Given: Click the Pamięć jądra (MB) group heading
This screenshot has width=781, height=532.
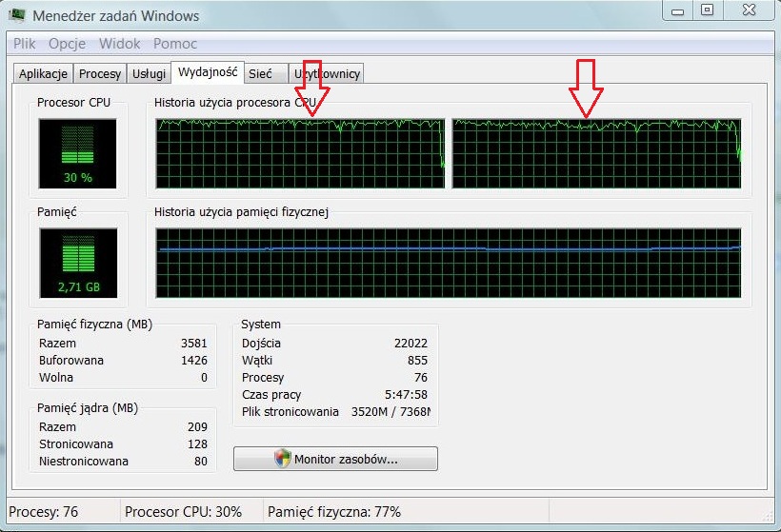Looking at the screenshot, I should [x=88, y=408].
